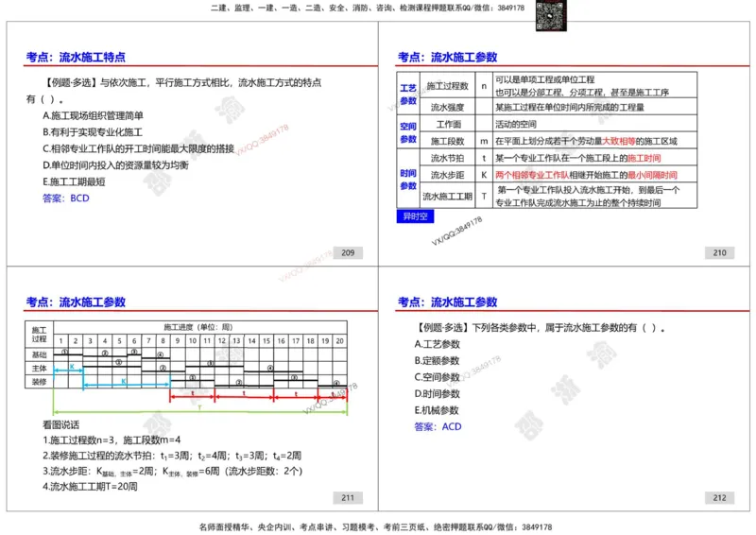Click the QR code at the top
Screen dimensions: 756x535
click(x=551, y=15)
